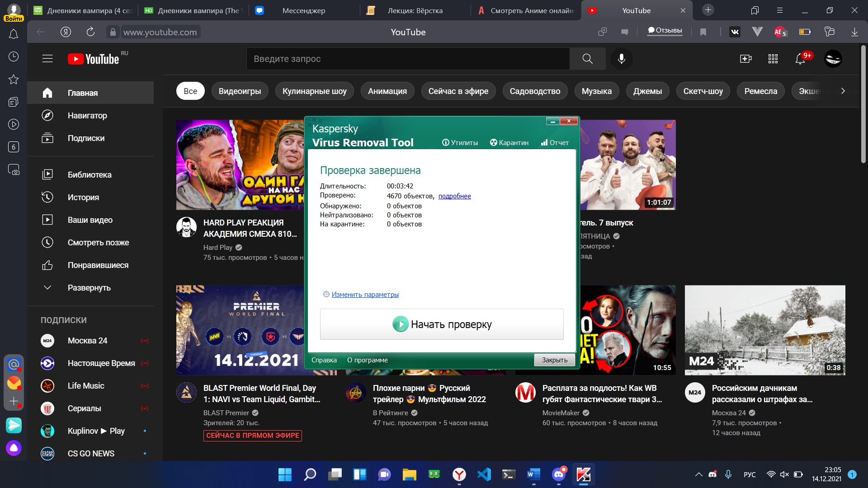Select the Музыка filter chip
Viewport: 868px width, 488px height.
[x=596, y=91]
